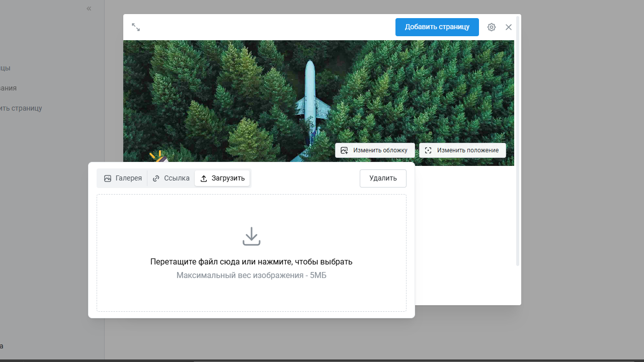The height and width of the screenshot is (362, 644).
Task: Click the chain link icon beside Ссылка
Action: point(156,178)
